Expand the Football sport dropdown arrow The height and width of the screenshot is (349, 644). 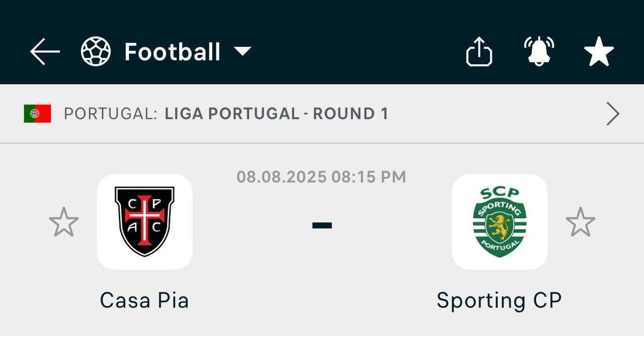(x=243, y=51)
